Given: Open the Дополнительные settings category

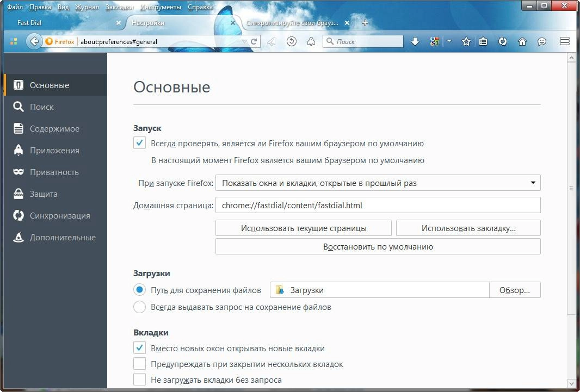Looking at the screenshot, I should (x=55, y=238).
